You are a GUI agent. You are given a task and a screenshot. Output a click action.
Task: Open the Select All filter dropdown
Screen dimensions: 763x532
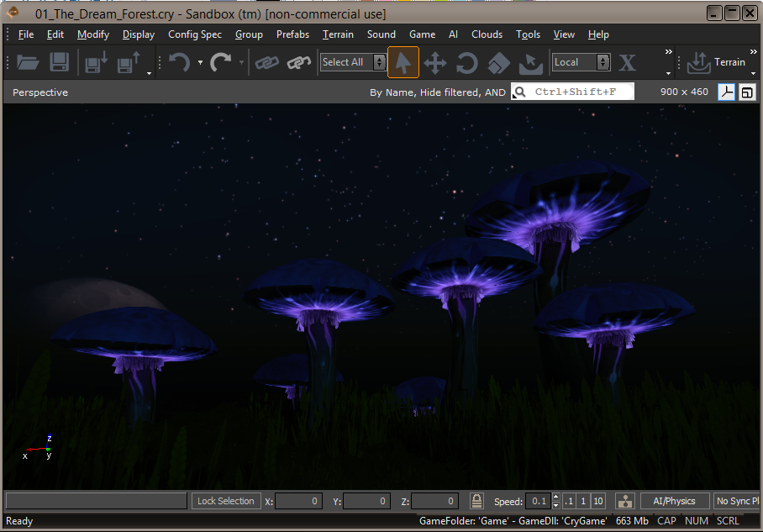[x=380, y=62]
